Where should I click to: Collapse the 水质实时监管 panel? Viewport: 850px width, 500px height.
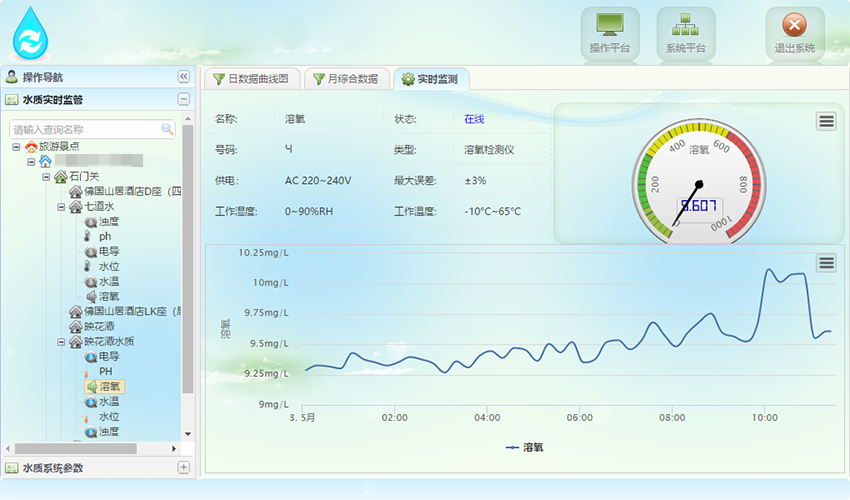coord(183,99)
